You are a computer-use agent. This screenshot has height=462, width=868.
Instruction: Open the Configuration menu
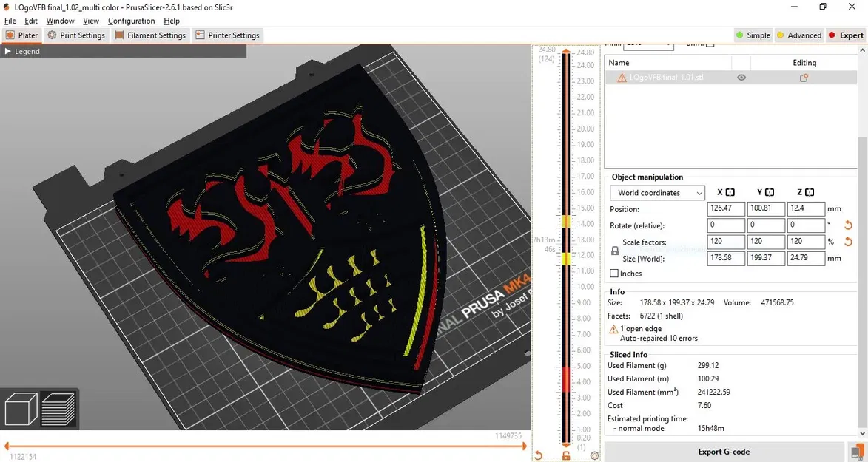pos(131,21)
